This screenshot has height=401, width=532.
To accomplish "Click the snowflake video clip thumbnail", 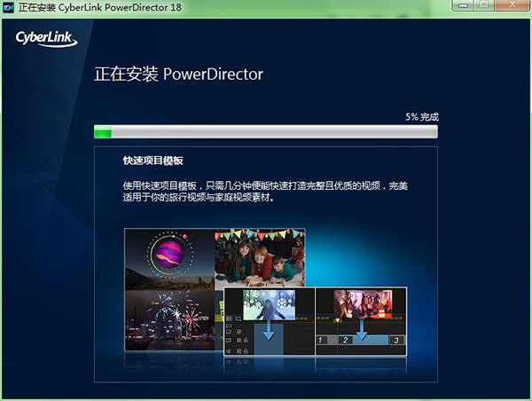I will click(270, 304).
